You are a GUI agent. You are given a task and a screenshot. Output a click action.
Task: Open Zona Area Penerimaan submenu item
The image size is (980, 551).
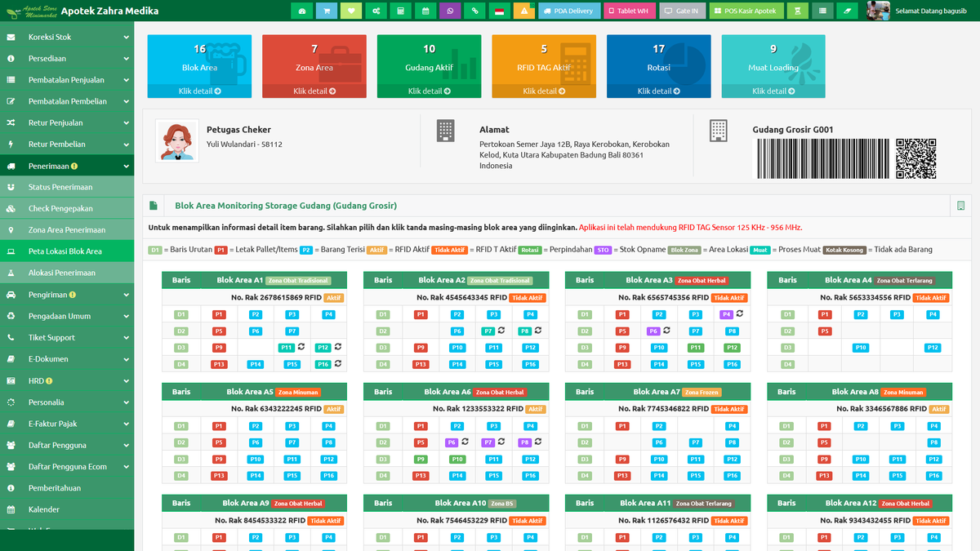tap(67, 230)
